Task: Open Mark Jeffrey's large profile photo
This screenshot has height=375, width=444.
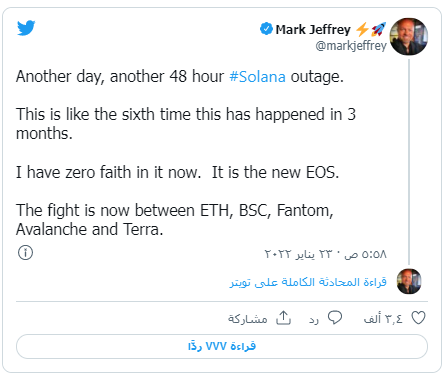Action: [x=409, y=37]
